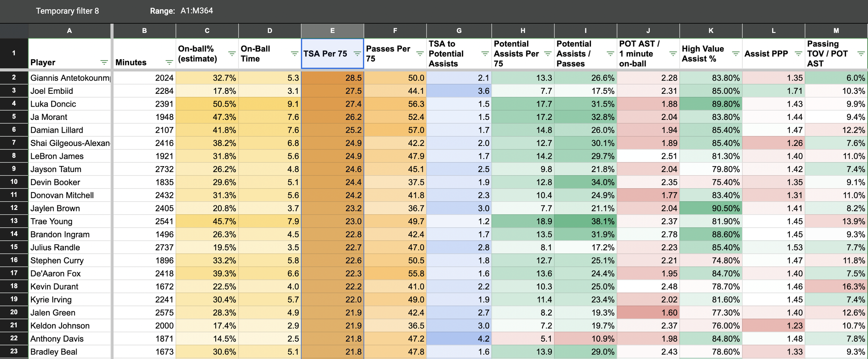This screenshot has height=359, width=868.
Task: Open the On-Ball Time filter icon
Action: pos(294,54)
